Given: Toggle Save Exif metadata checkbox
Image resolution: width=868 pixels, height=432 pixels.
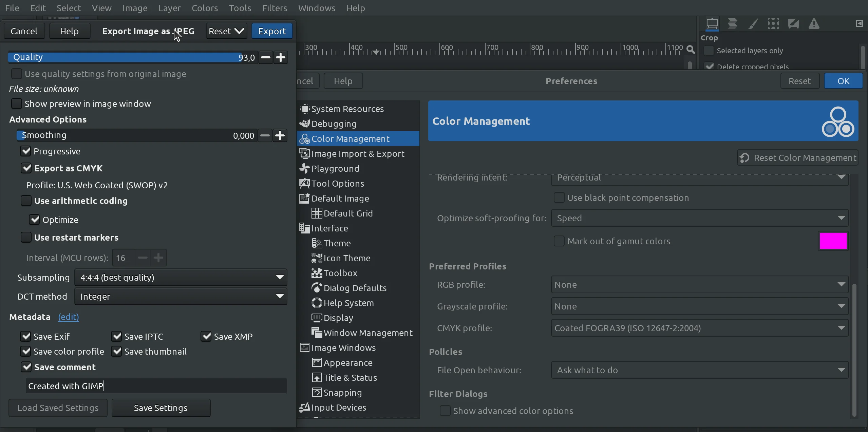Looking at the screenshot, I should click(26, 337).
